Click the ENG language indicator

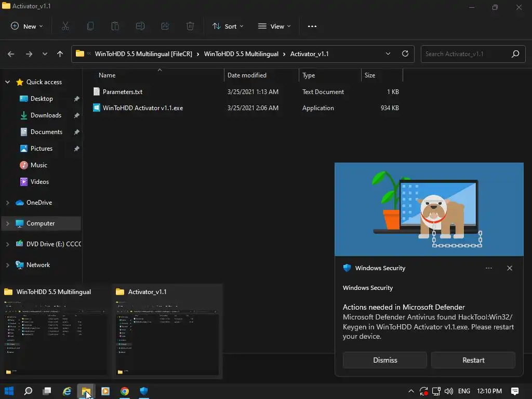pos(464,391)
